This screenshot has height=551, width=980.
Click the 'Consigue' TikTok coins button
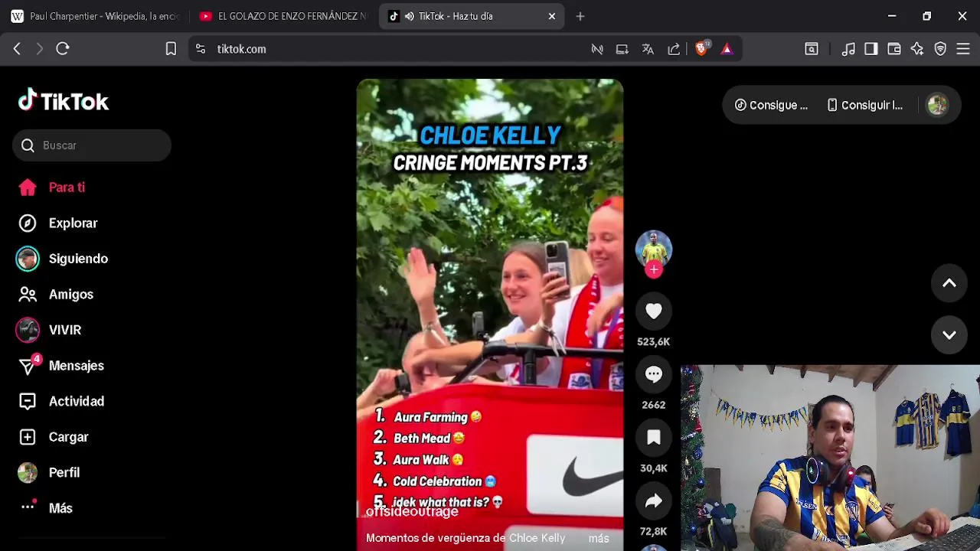coord(772,106)
